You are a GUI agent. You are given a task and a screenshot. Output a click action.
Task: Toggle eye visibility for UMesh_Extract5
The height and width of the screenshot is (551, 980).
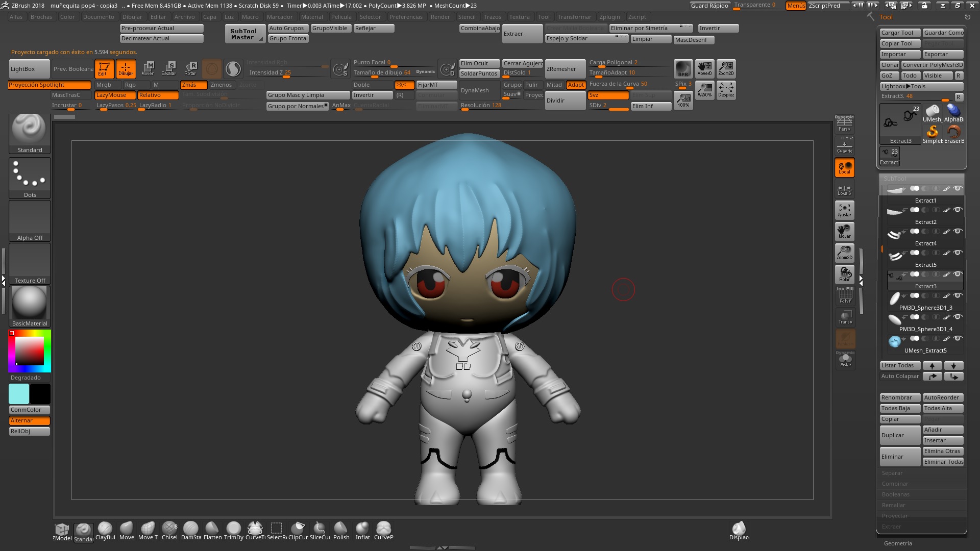tap(958, 338)
